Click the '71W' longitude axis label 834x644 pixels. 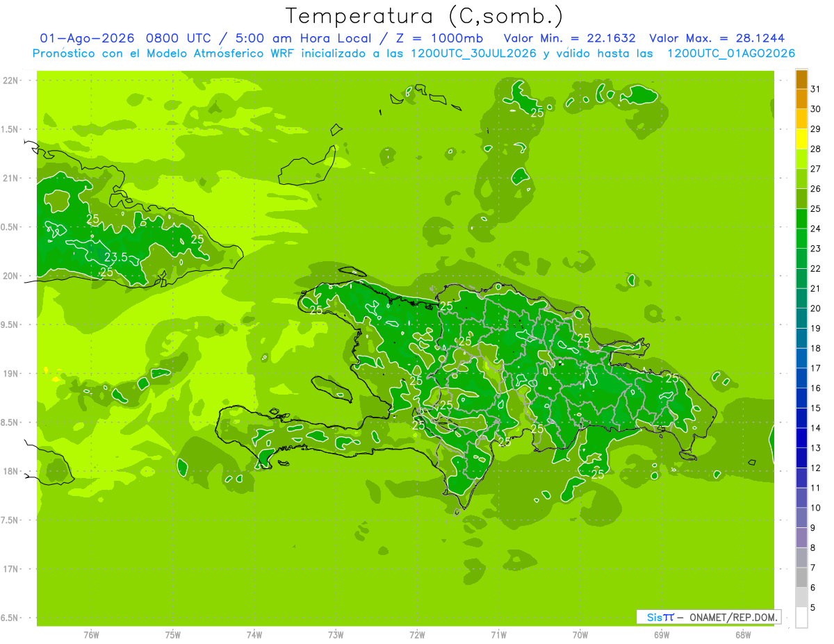498,635
